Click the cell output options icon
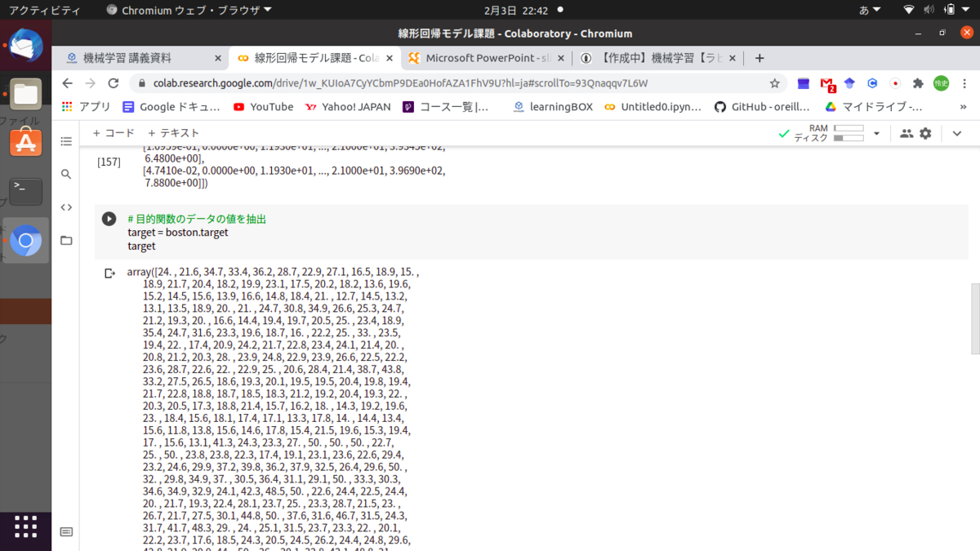The width and height of the screenshot is (980, 551). click(109, 273)
